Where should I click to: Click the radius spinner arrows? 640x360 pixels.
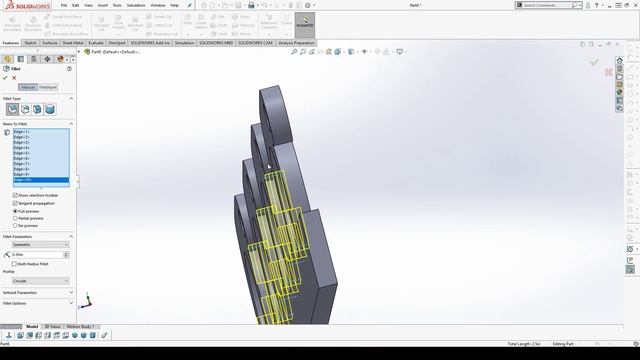pos(66,255)
